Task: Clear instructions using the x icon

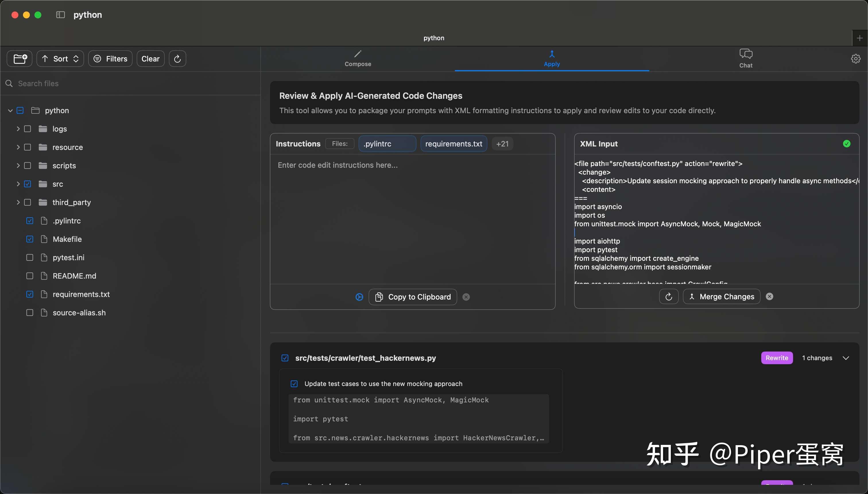Action: pyautogui.click(x=466, y=297)
